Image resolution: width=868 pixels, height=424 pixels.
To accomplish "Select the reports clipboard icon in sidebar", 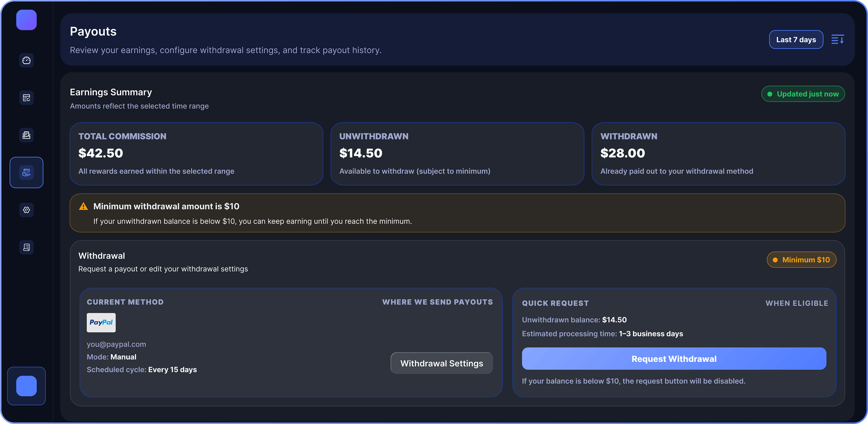I will point(26,98).
